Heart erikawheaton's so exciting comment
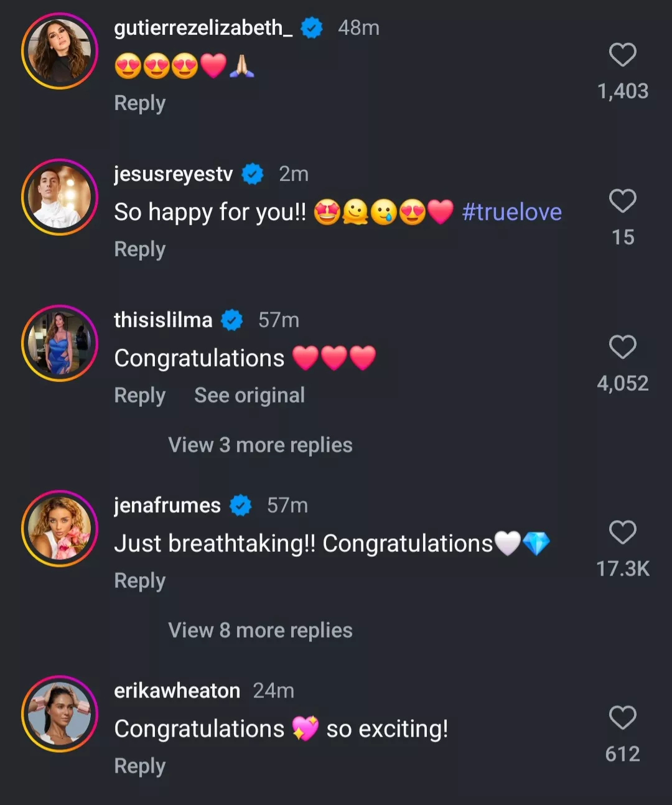 pos(622,718)
